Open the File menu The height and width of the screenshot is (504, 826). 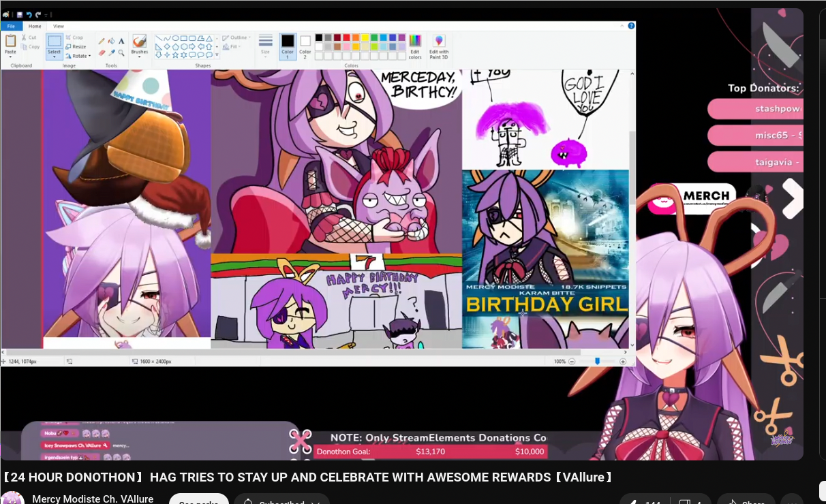coord(11,26)
